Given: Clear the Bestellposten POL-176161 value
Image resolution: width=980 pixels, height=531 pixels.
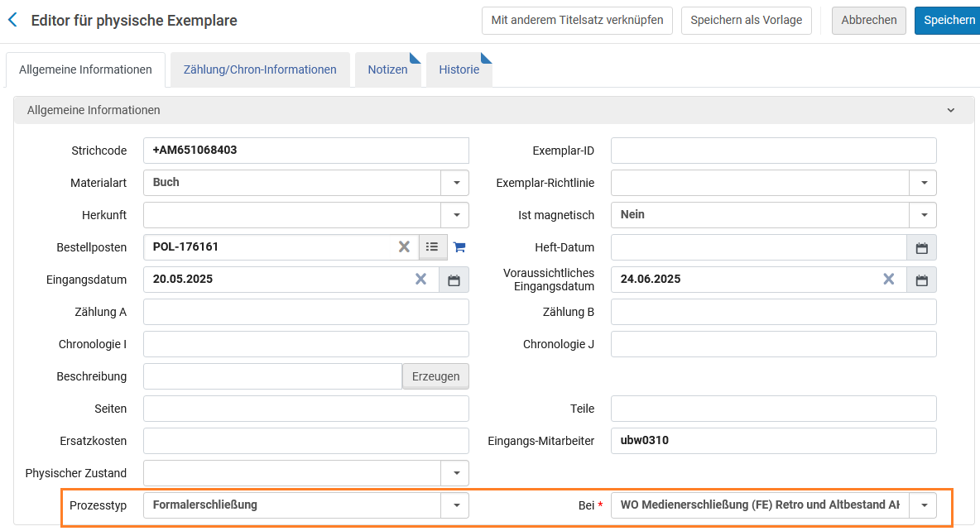Looking at the screenshot, I should (x=405, y=246).
